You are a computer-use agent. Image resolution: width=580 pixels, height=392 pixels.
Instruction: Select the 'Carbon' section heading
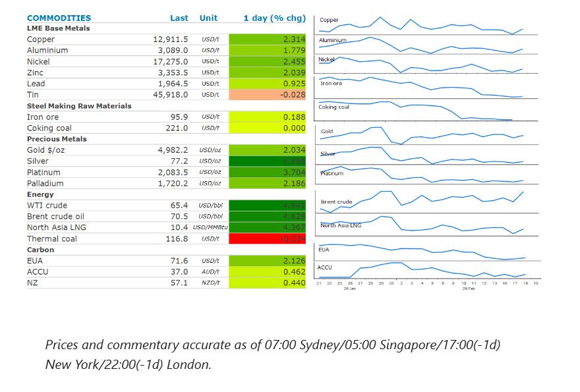point(40,250)
